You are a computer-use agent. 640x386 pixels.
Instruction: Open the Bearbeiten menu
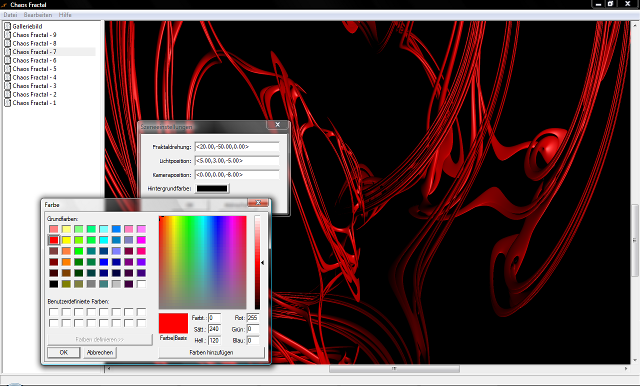[x=38, y=15]
